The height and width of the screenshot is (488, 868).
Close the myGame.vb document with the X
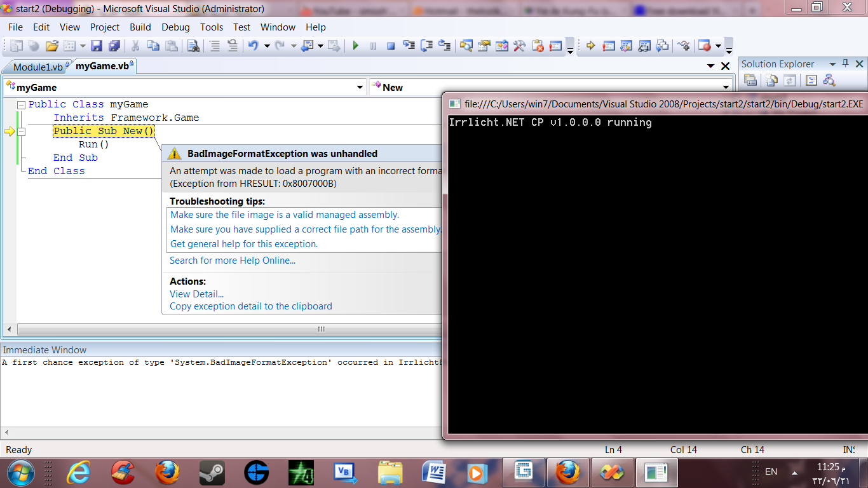726,66
